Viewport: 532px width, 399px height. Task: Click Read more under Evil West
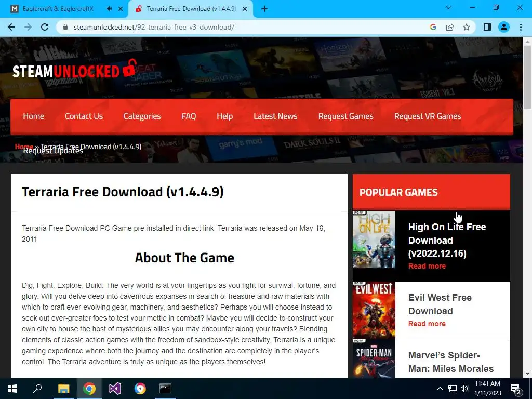(427, 324)
